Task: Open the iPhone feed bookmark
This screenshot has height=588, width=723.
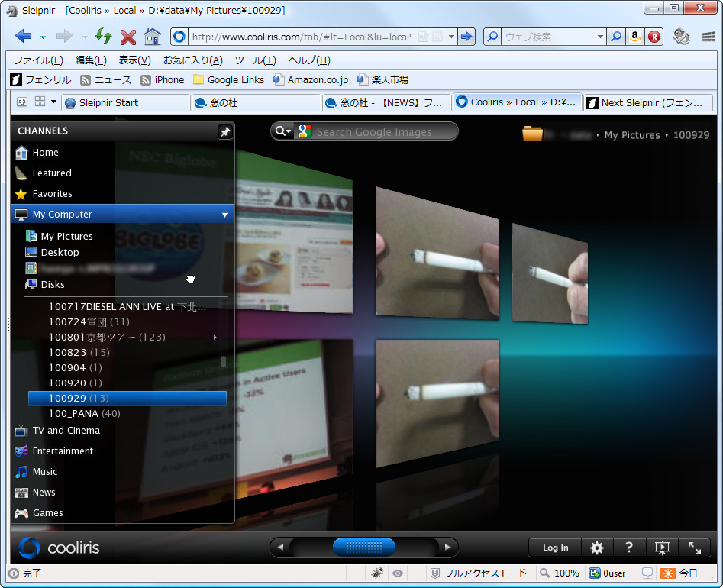Action: point(163,79)
